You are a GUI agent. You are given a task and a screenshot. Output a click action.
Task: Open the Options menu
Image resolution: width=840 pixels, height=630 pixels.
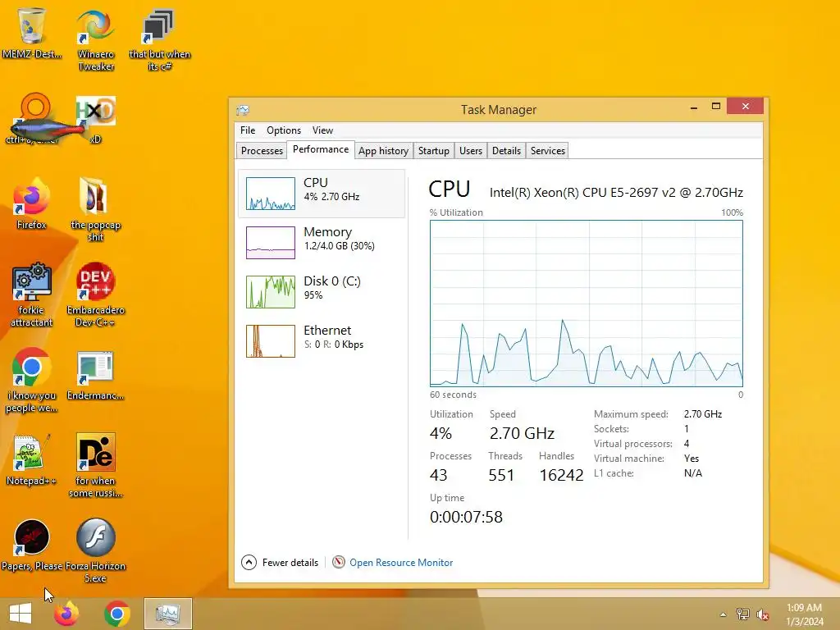(x=284, y=130)
